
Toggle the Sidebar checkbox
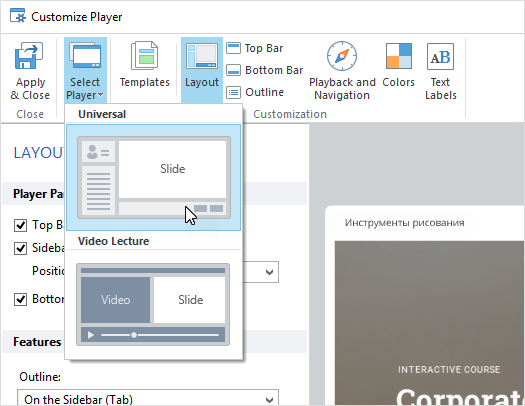click(x=20, y=249)
